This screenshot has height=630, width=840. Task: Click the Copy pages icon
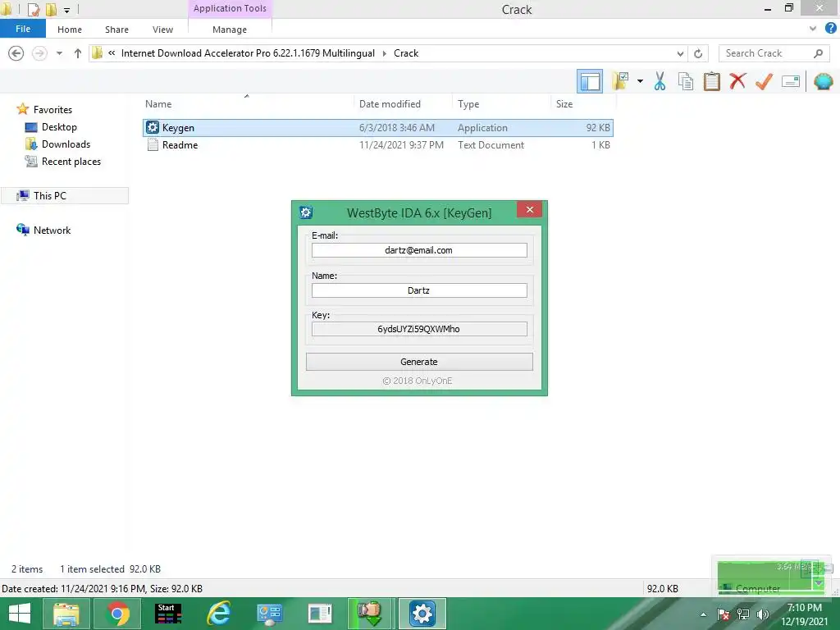[686, 81]
